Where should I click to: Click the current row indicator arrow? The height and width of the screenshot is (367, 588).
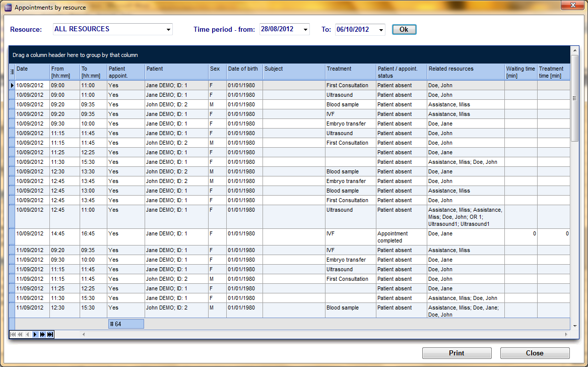pyautogui.click(x=12, y=86)
